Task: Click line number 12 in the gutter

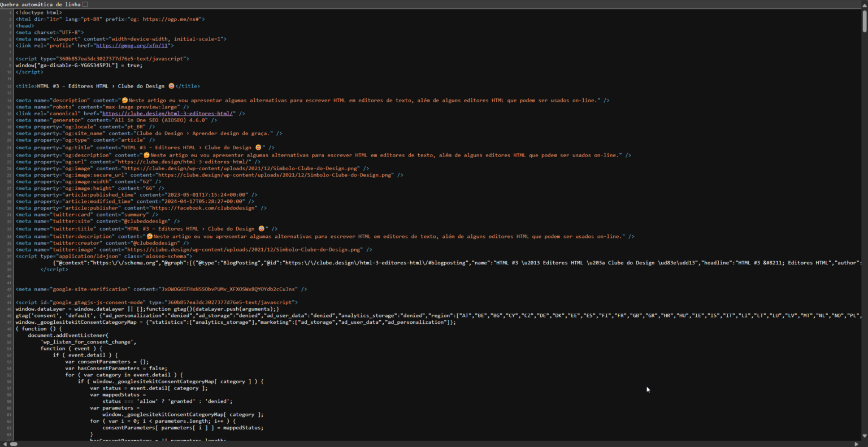Action: click(x=10, y=86)
